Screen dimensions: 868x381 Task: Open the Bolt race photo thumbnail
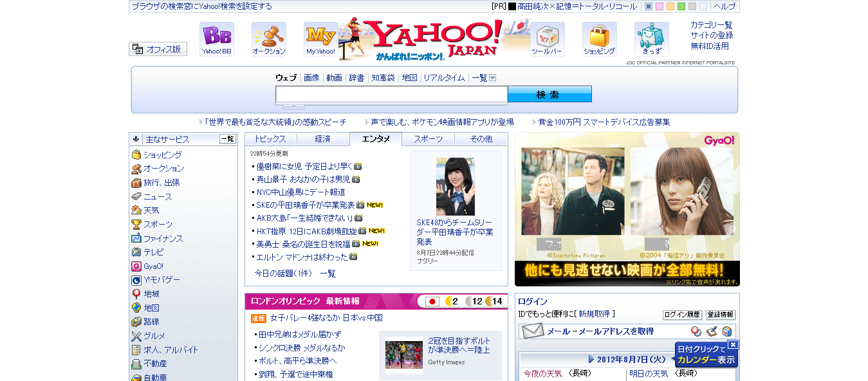click(x=404, y=355)
